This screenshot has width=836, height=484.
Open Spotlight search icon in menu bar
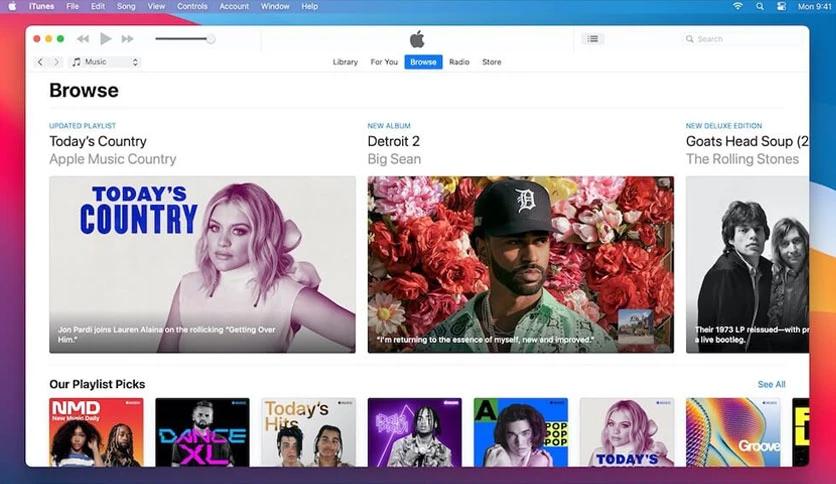tap(760, 6)
